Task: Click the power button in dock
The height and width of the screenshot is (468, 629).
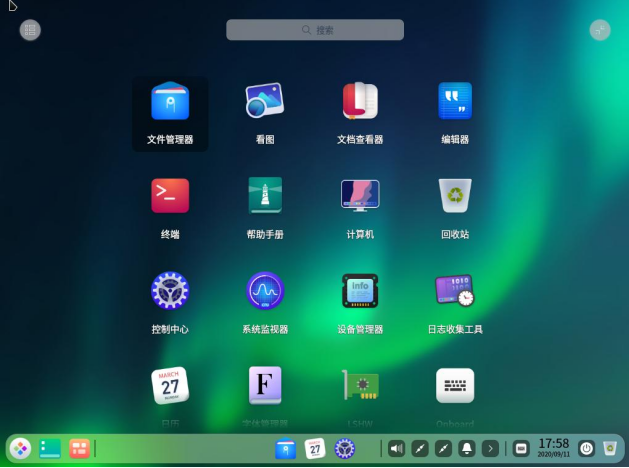Action: [586, 449]
